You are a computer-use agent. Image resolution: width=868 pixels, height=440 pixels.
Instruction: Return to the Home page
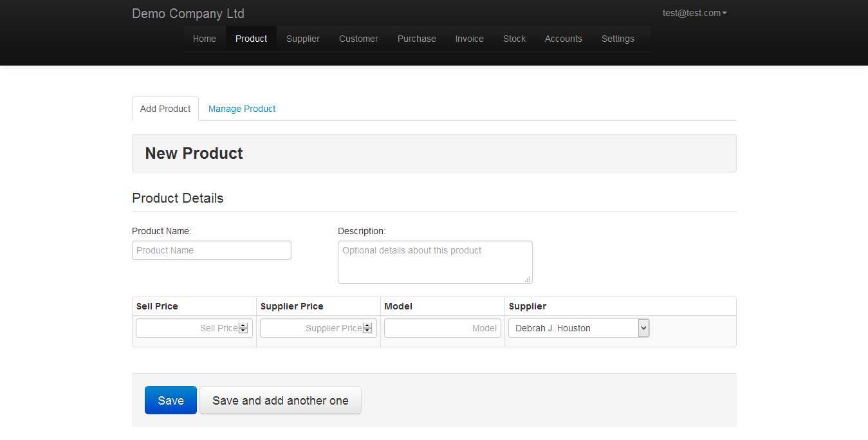(x=204, y=39)
